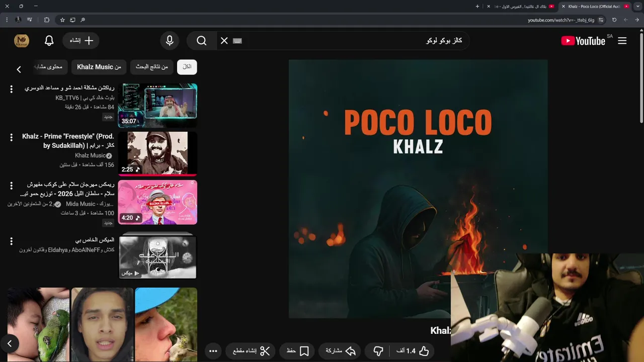Play the 2:25 Khalz Prime thumbnail
644x362 pixels.
point(157,154)
